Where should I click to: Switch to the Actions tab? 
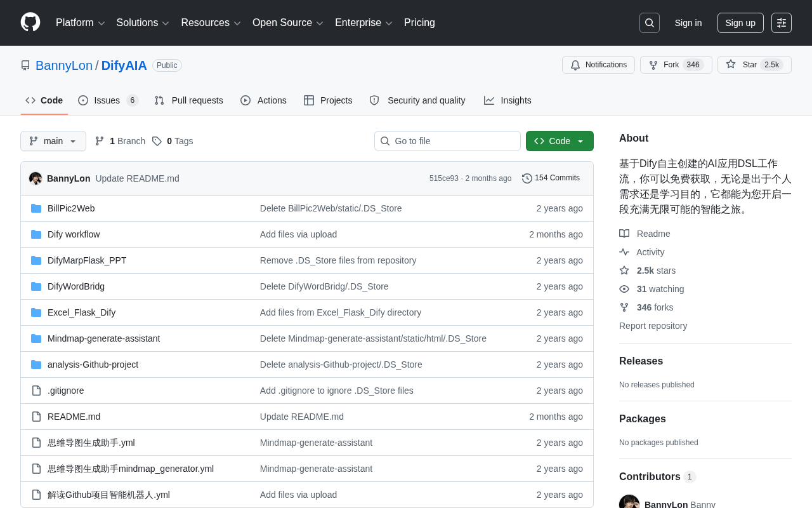click(x=263, y=100)
